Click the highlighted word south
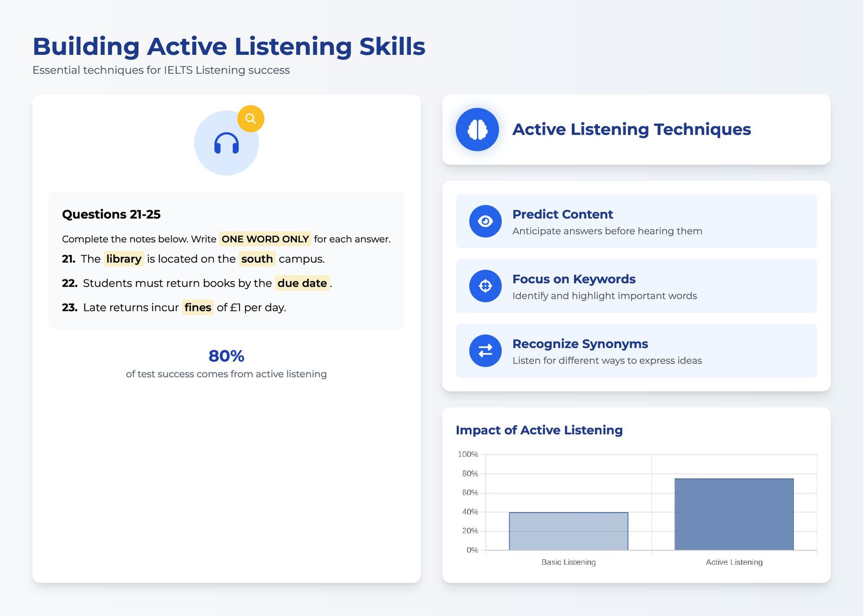Viewport: 864px width, 616px height. [257, 259]
